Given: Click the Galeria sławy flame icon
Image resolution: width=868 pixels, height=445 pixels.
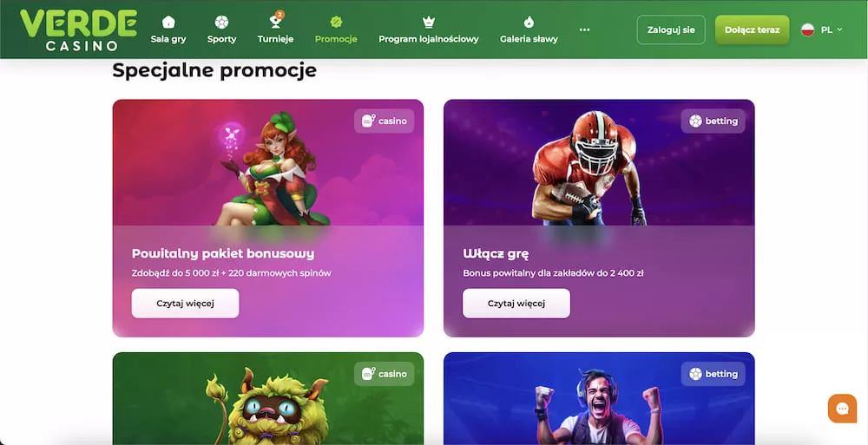Looking at the screenshot, I should coord(529,23).
